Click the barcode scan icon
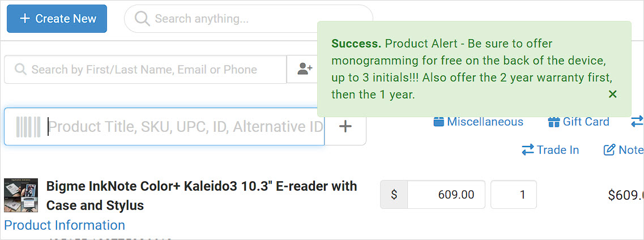The image size is (644, 240). coord(28,126)
